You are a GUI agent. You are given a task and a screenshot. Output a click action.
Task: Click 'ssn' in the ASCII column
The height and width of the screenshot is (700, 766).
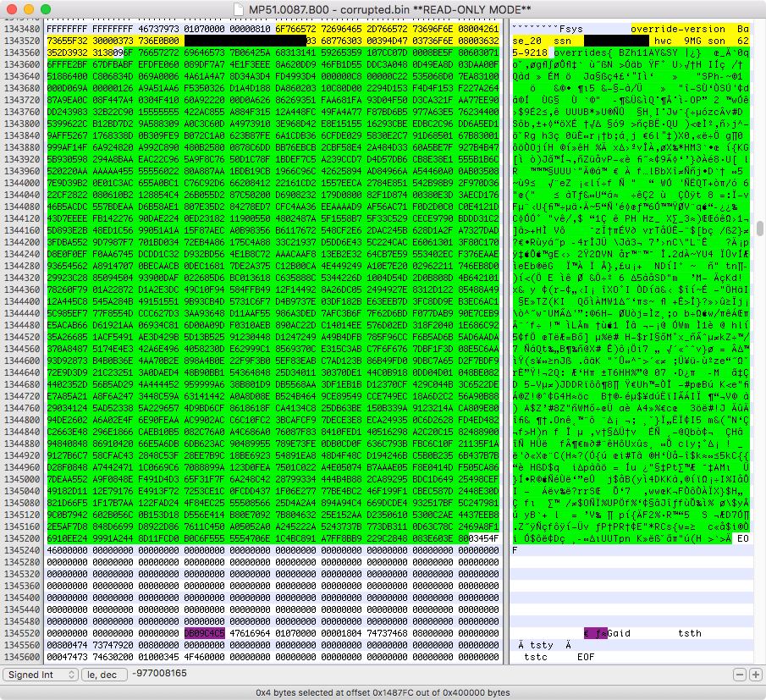[562, 41]
